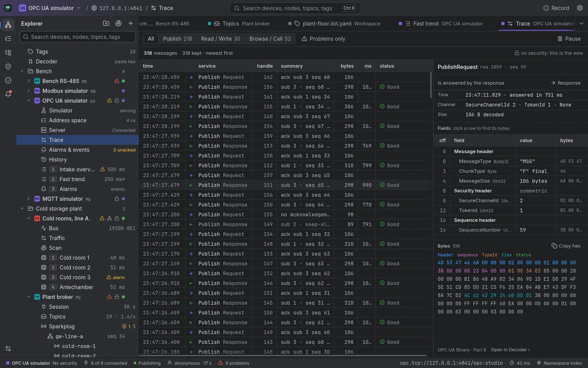
Task: Click the Explorer search field
Action: click(x=78, y=37)
